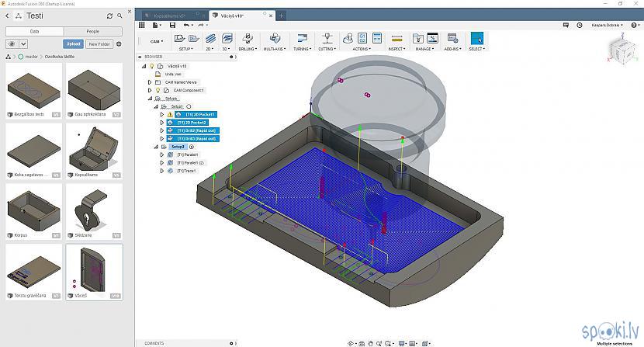Open the SETUP menu
This screenshot has width=644, height=347.
(185, 49)
